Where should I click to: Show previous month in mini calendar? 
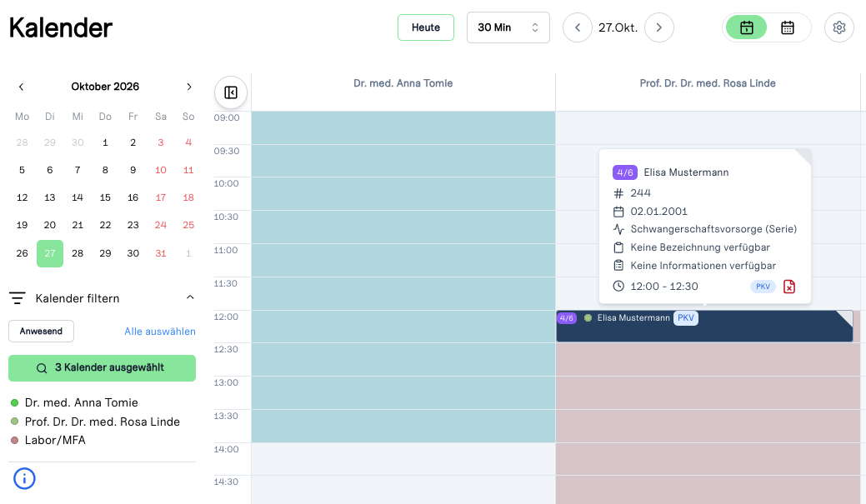(x=22, y=87)
